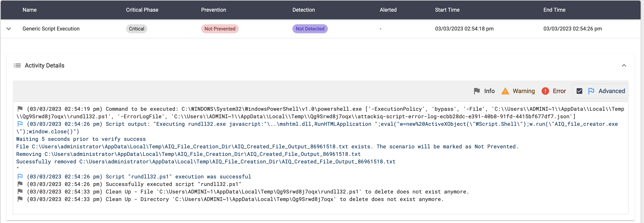Click the Not Prevented badge
This screenshot has height=223, width=644.
pyautogui.click(x=220, y=29)
